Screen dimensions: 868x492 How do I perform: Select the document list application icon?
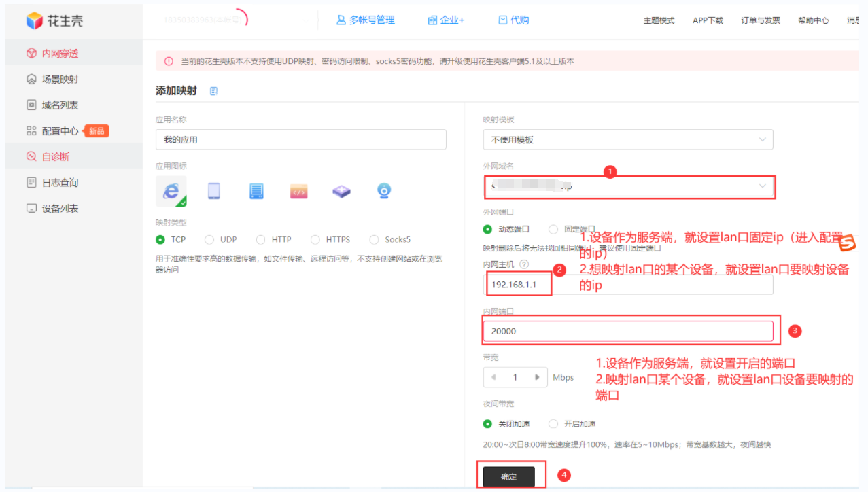pyautogui.click(x=256, y=191)
